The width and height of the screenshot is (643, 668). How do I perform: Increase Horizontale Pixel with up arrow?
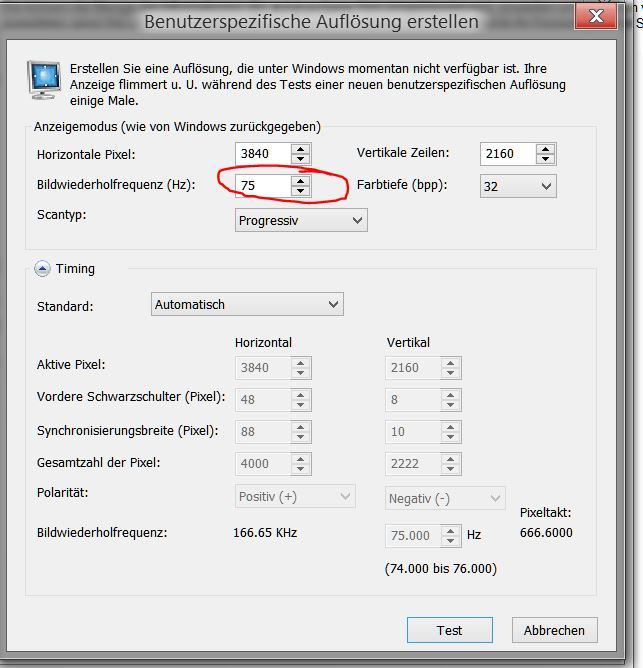[301, 149]
